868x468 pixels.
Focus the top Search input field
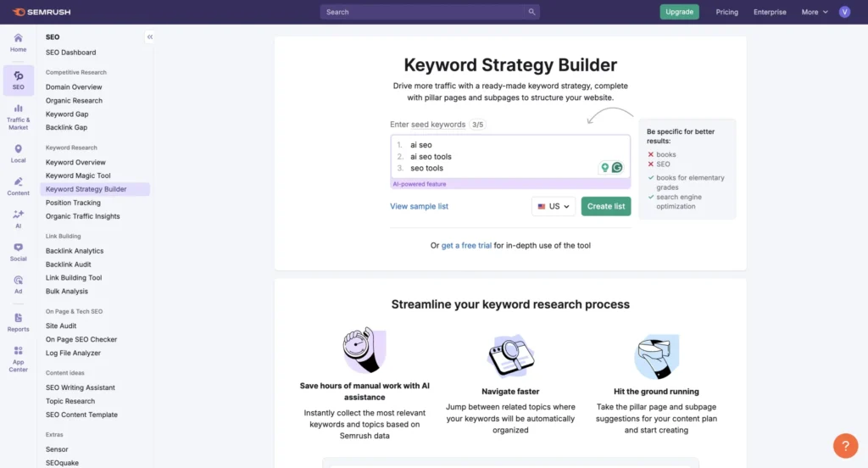coord(422,12)
